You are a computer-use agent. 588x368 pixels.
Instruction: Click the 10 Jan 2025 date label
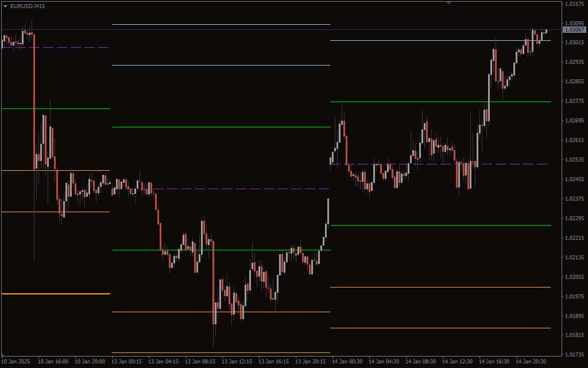pyautogui.click(x=17, y=362)
